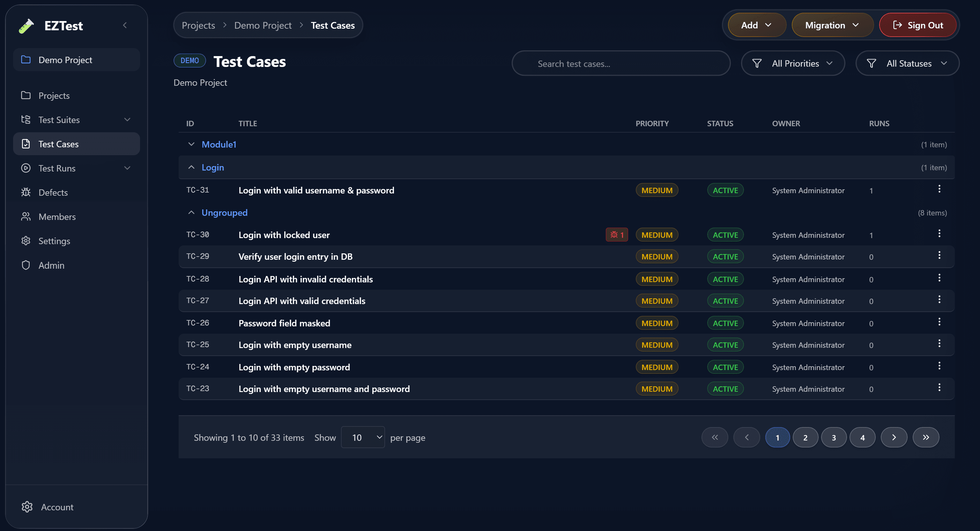The image size is (980, 531).
Task: Collapse the Login group
Action: pyautogui.click(x=191, y=167)
